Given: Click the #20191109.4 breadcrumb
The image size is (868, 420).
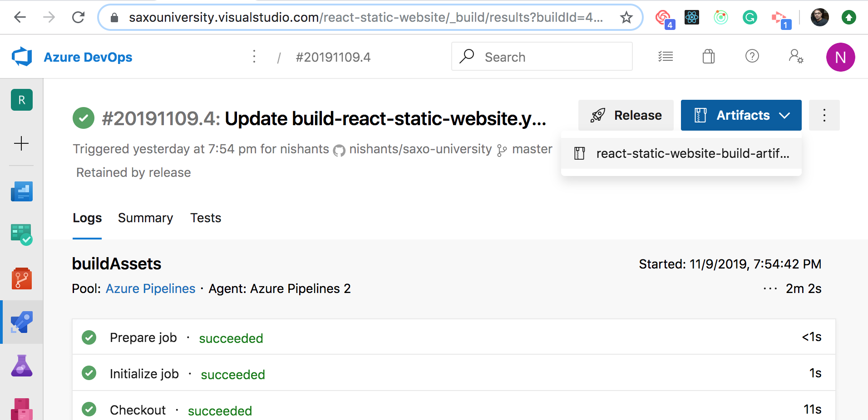Looking at the screenshot, I should click(333, 57).
